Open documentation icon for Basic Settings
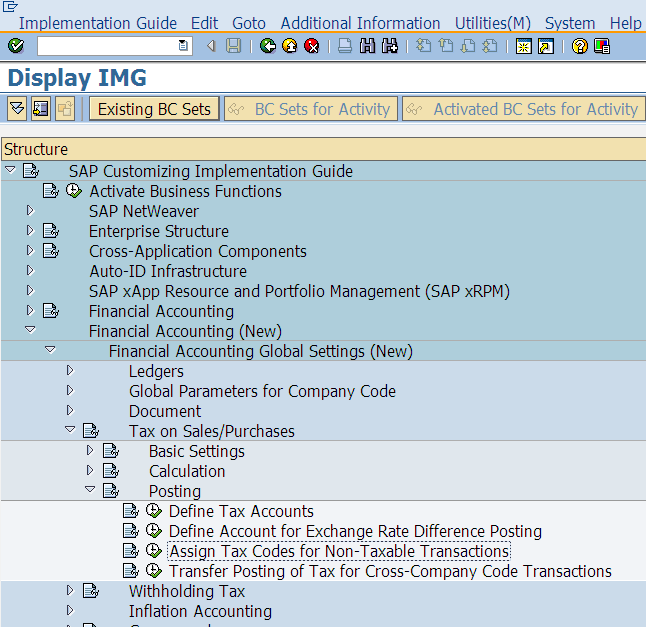Viewport: 646px width, 627px height. click(111, 451)
